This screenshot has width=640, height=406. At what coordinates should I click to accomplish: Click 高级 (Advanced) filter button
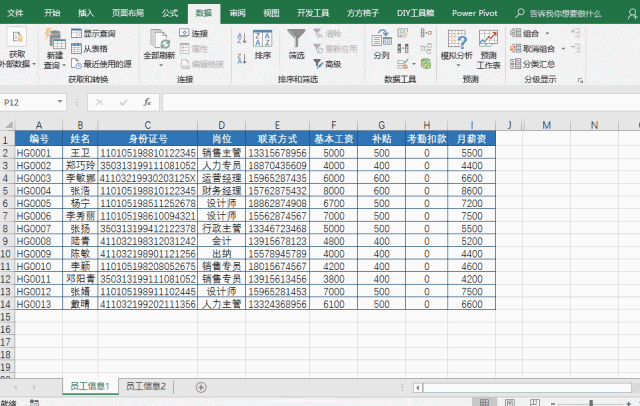tap(328, 63)
